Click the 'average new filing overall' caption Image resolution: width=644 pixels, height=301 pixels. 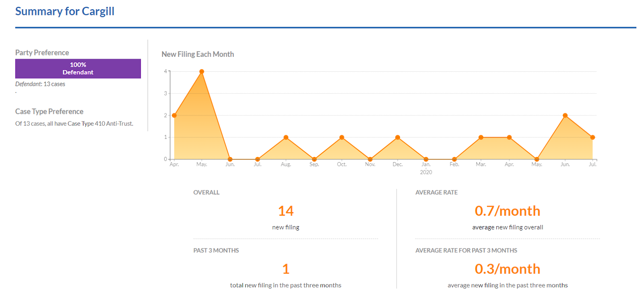coord(508,227)
